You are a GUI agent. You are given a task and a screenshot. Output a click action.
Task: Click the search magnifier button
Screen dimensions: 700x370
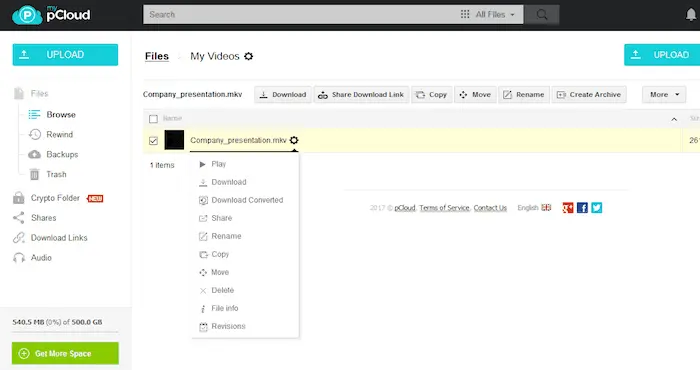tap(542, 15)
